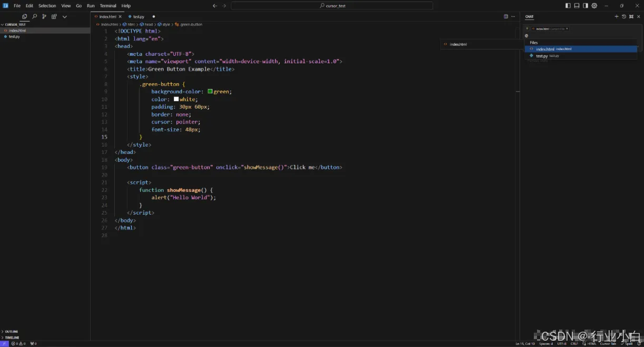Image resolution: width=644 pixels, height=347 pixels.
Task: Open the Source Control view icon
Action: 44,17
